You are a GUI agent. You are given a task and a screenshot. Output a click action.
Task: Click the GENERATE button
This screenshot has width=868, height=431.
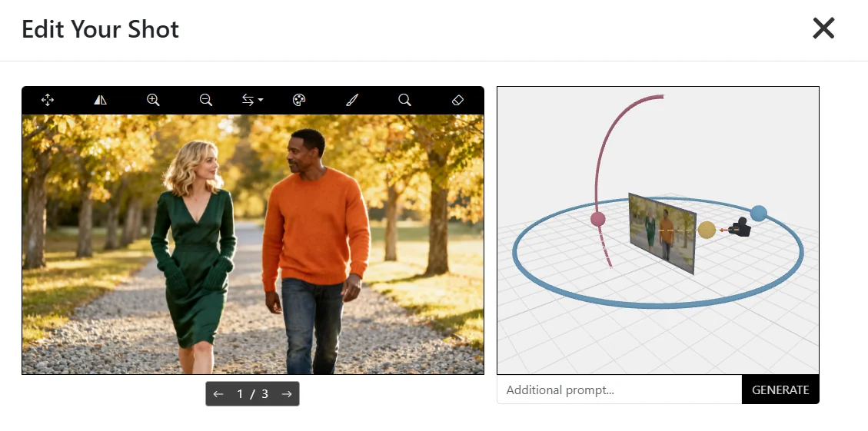[780, 390]
